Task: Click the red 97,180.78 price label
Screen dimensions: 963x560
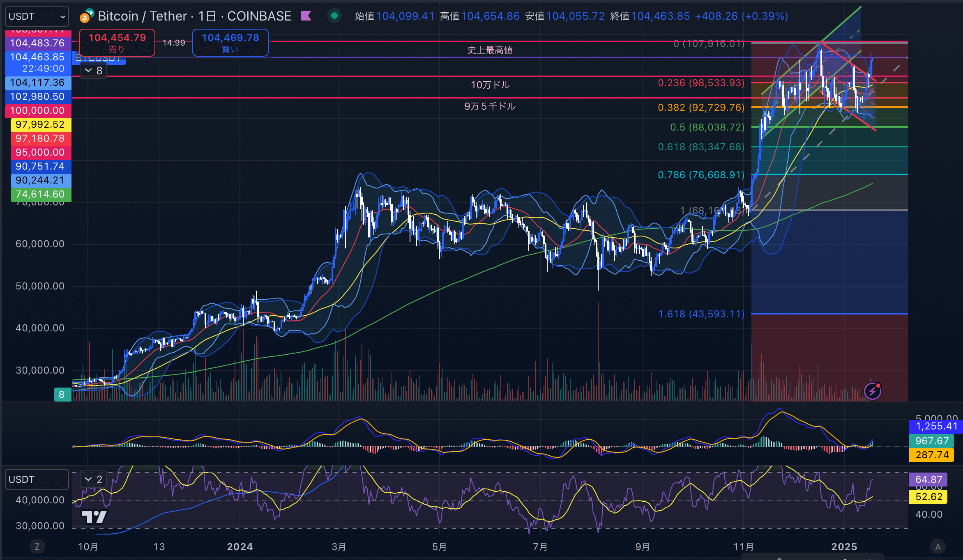Action: [x=41, y=138]
